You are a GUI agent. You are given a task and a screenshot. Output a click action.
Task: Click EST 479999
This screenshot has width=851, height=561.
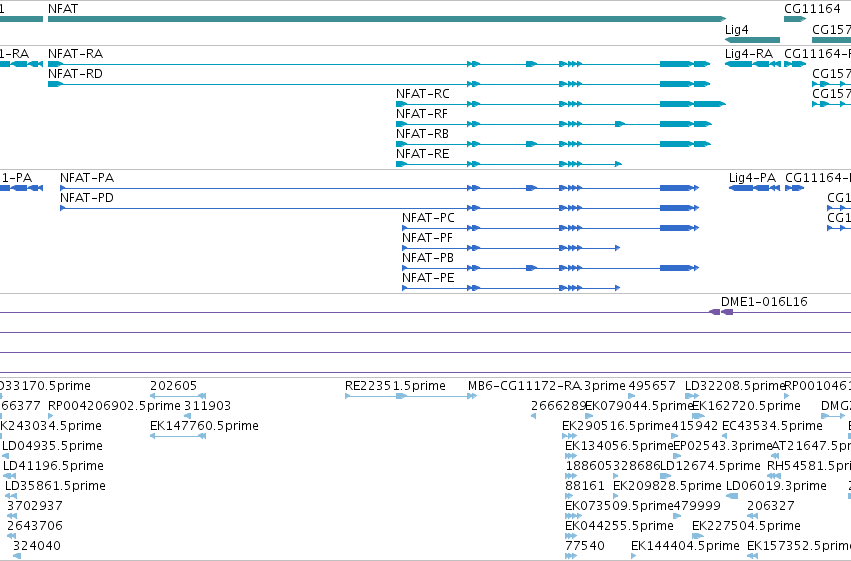(697, 506)
